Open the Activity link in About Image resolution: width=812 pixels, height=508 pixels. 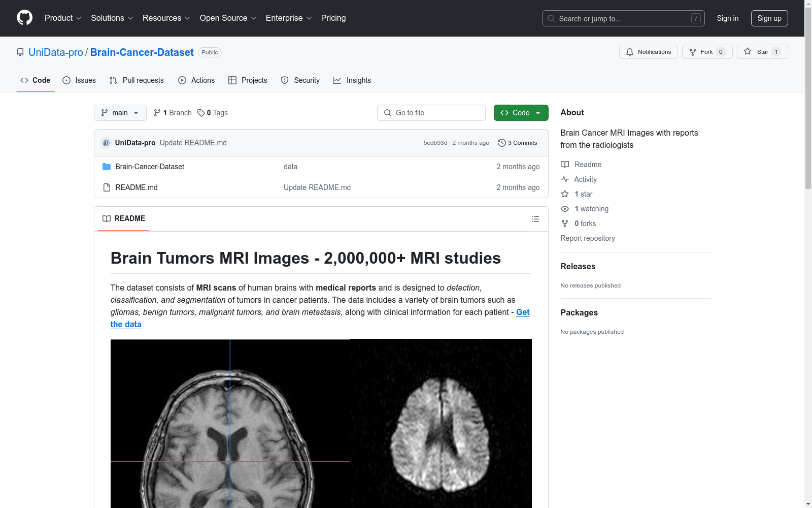coord(579,179)
